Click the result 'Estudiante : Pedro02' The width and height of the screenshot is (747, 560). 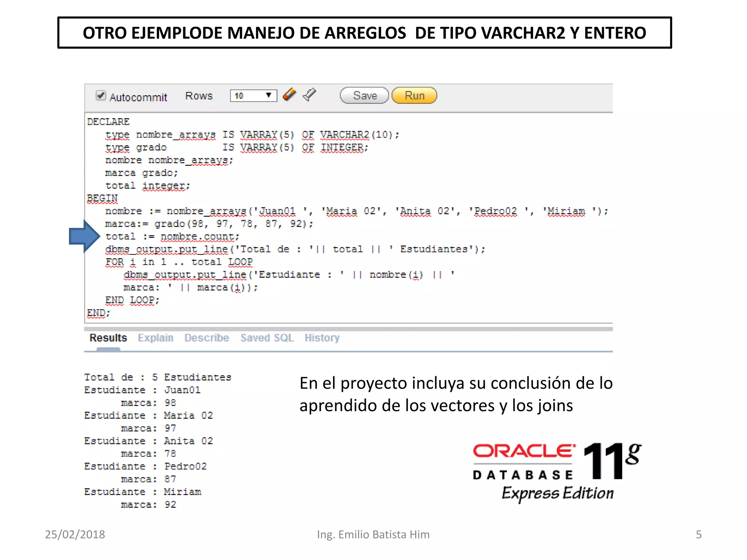point(146,466)
